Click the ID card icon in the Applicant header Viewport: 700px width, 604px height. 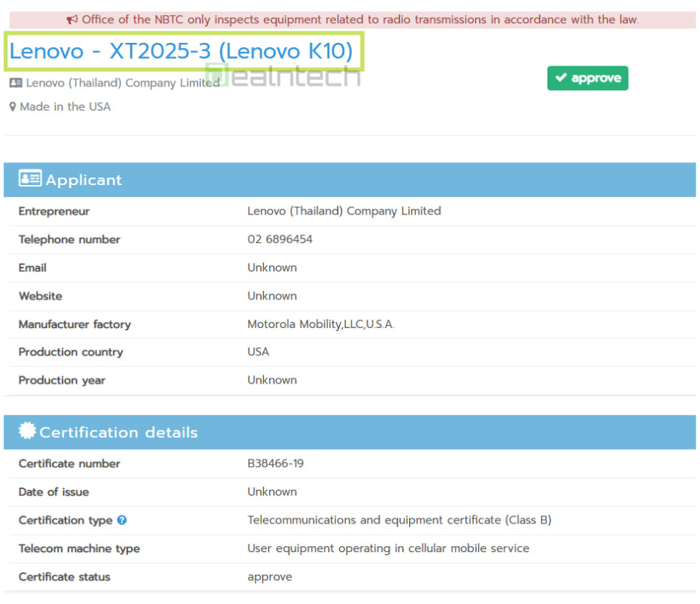pyautogui.click(x=29, y=179)
